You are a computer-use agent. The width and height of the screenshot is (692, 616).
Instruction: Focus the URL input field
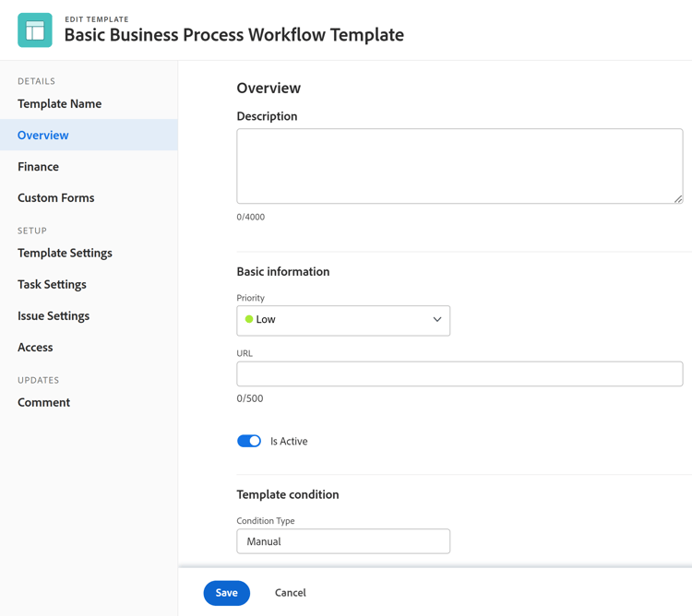tap(459, 373)
